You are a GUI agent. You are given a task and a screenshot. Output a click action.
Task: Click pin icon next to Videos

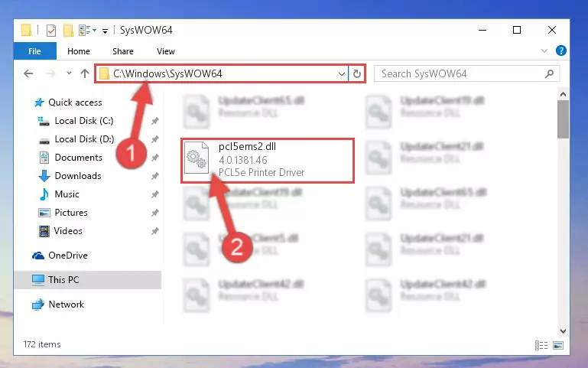click(155, 231)
